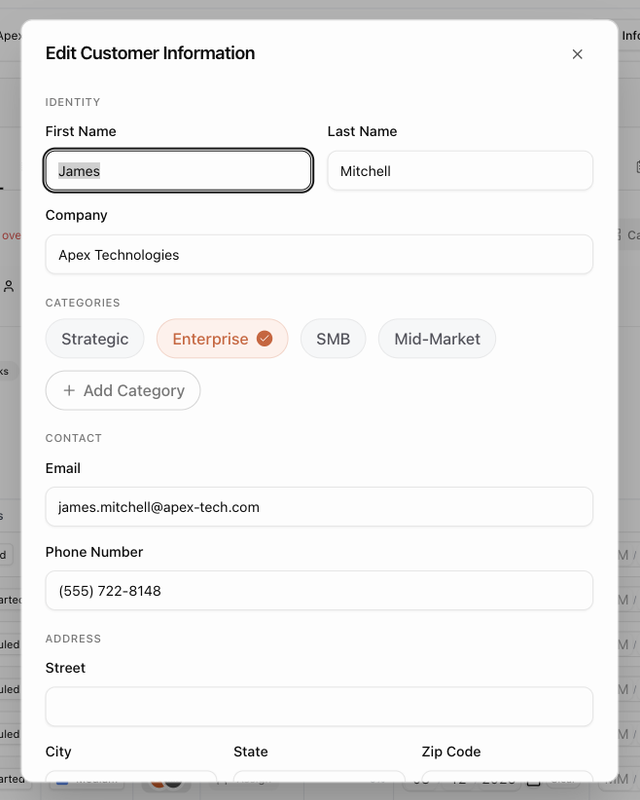The image size is (640, 800).
Task: Click the ADDRESS section heading
Action: coord(73,639)
